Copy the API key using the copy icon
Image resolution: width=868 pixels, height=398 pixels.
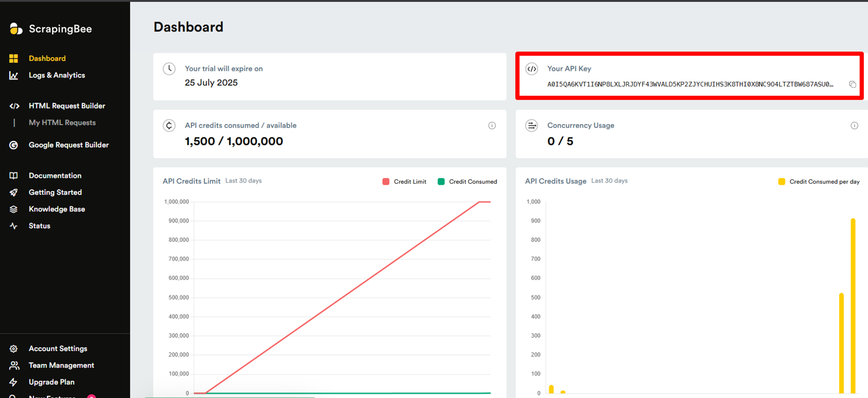(853, 84)
